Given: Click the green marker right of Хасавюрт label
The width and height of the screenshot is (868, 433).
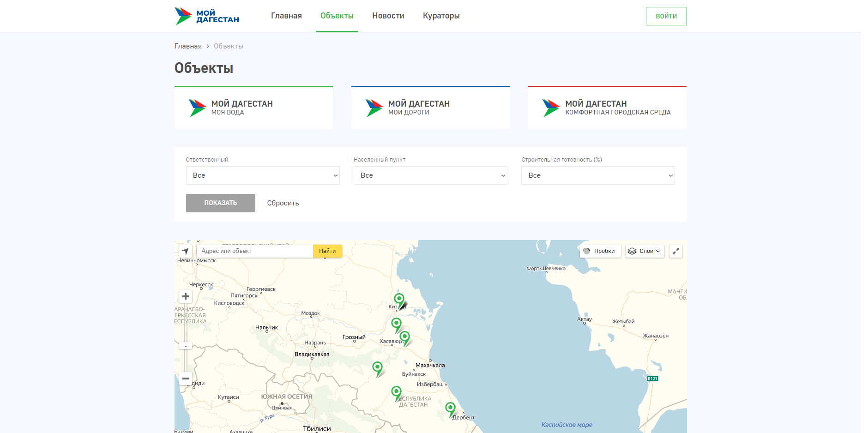Looking at the screenshot, I should click(x=405, y=338).
